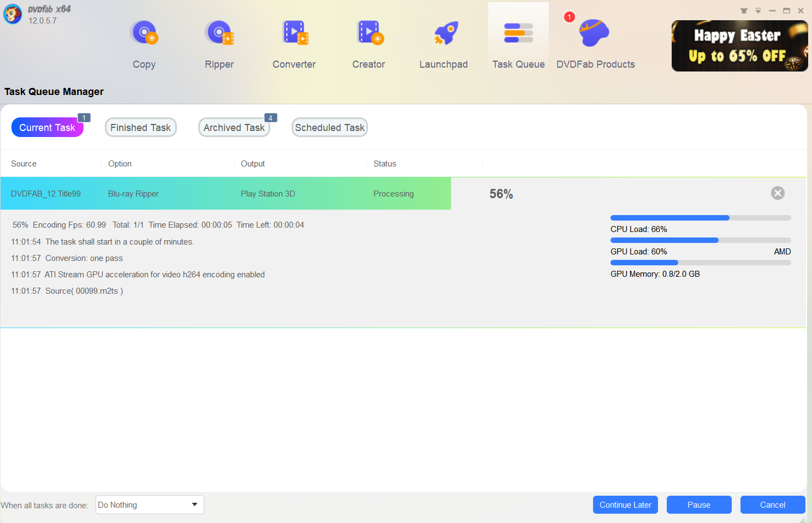The width and height of the screenshot is (812, 523).
Task: Open the Happy Easter promo banner
Action: point(740,46)
